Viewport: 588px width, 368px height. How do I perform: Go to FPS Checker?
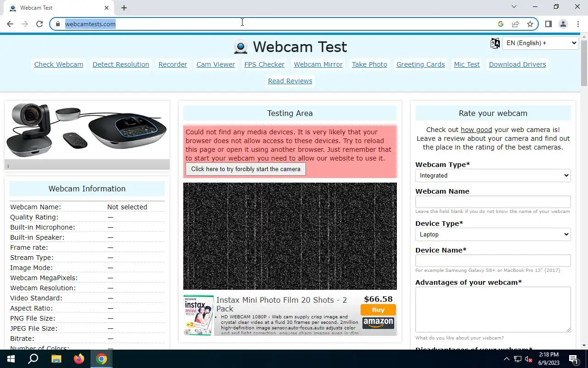265,64
